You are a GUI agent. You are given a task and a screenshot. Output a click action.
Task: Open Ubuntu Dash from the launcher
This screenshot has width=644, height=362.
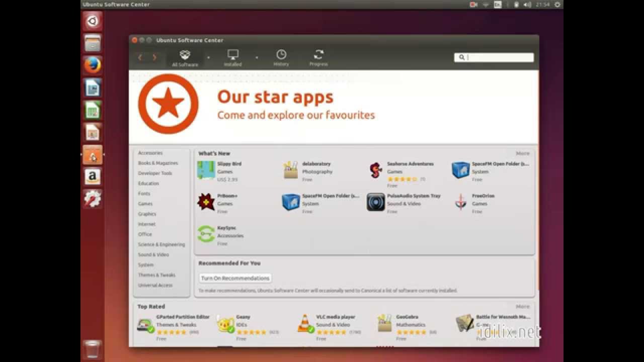click(x=93, y=21)
